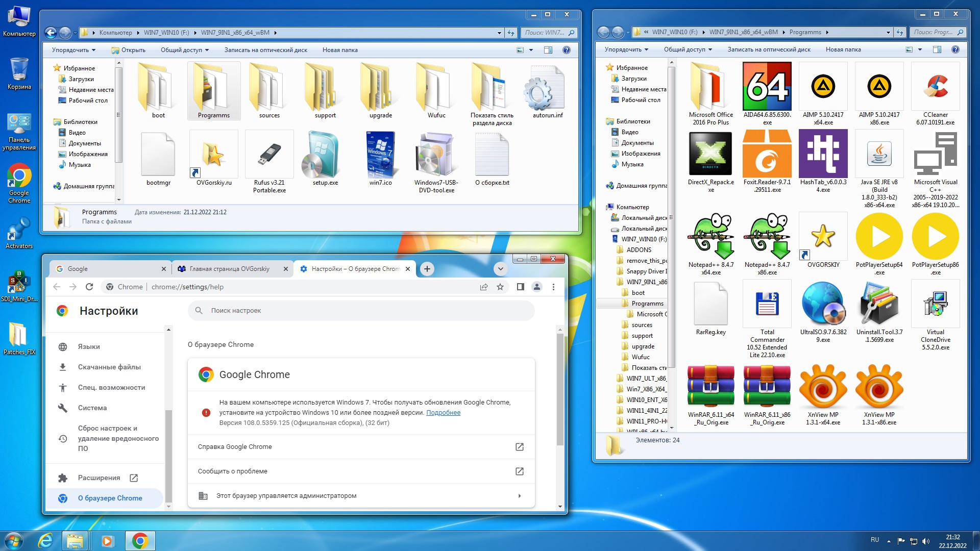Screen dimensions: 980x551
Task: Bookmark this page with star icon
Action: coord(500,287)
